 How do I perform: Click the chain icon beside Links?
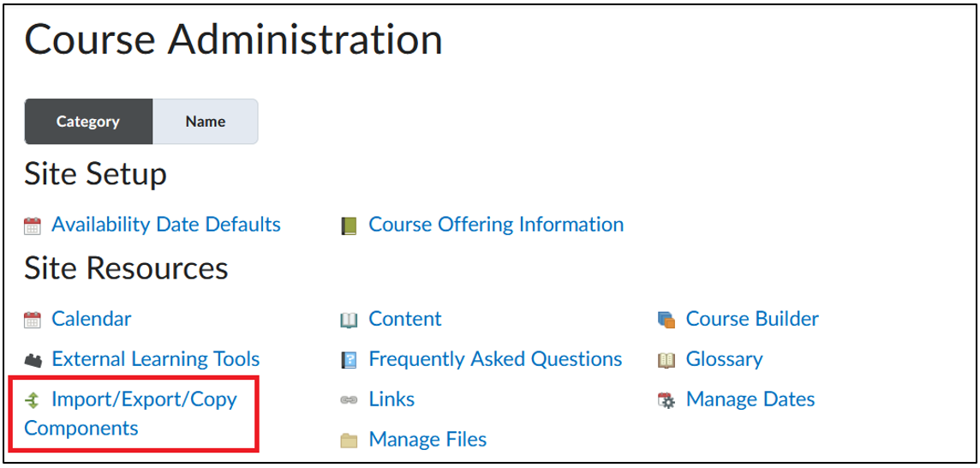point(349,400)
